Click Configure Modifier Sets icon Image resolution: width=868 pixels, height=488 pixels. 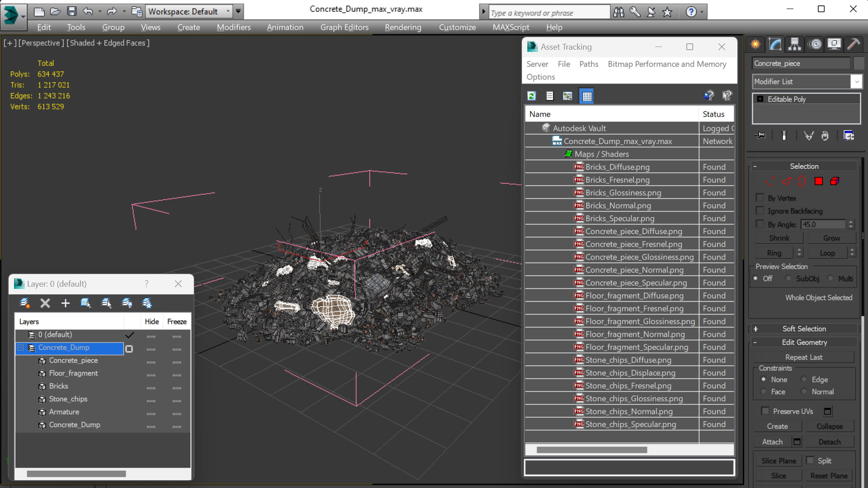849,135
